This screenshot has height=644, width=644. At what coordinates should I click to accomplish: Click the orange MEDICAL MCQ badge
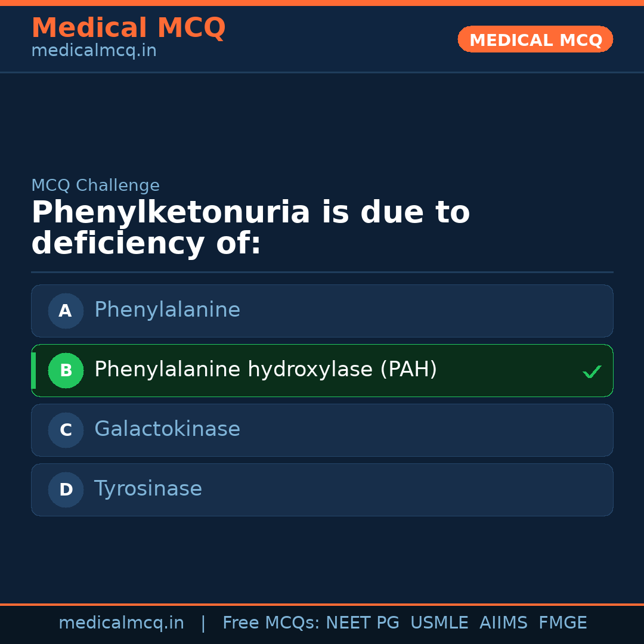535,39
